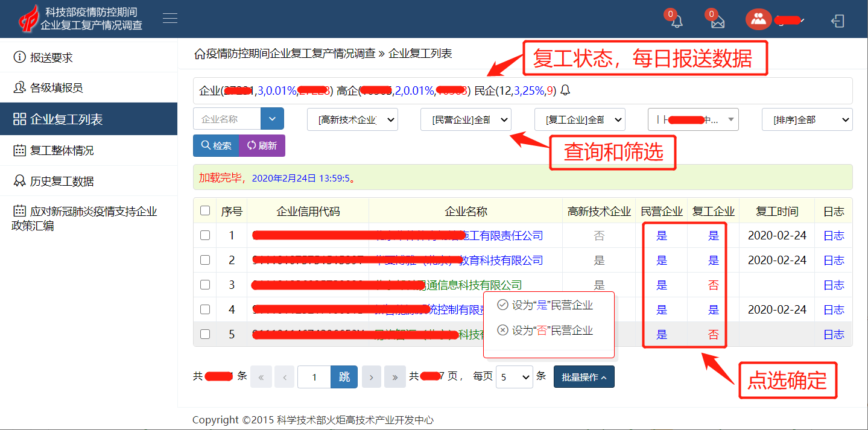Open the [复工企业]全部 filter dropdown
This screenshot has height=430, width=868.
tap(579, 119)
